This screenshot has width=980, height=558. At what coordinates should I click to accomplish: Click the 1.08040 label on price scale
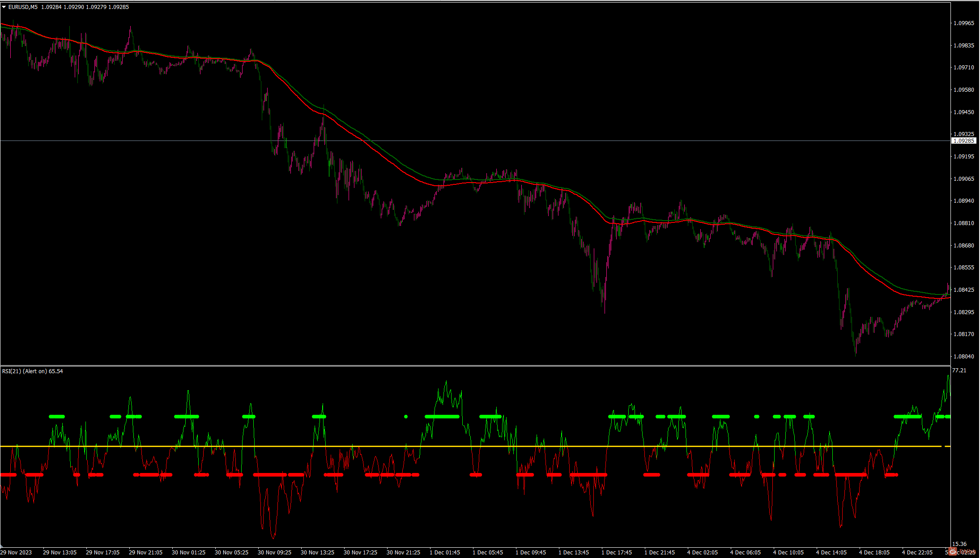[963, 357]
